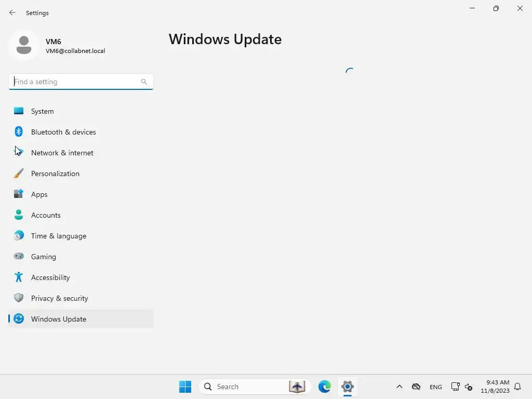Click the Gaming controller icon
This screenshot has height=399, width=532.
coord(19,256)
